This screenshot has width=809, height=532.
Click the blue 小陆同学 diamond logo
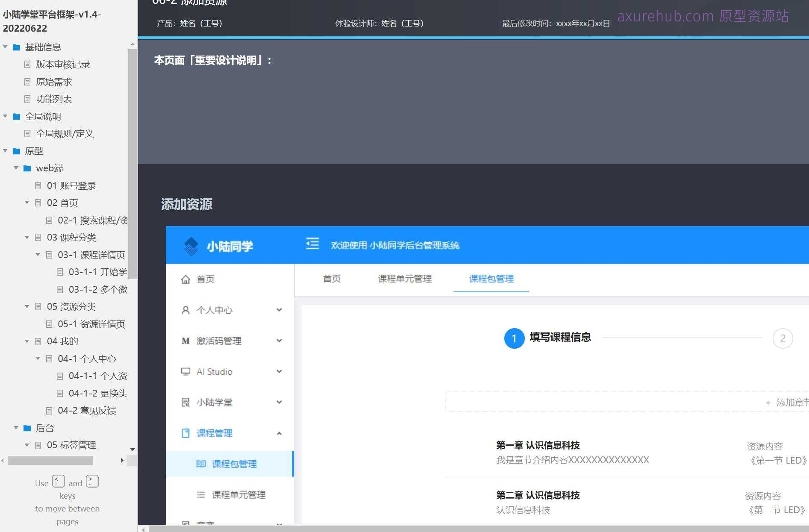191,246
